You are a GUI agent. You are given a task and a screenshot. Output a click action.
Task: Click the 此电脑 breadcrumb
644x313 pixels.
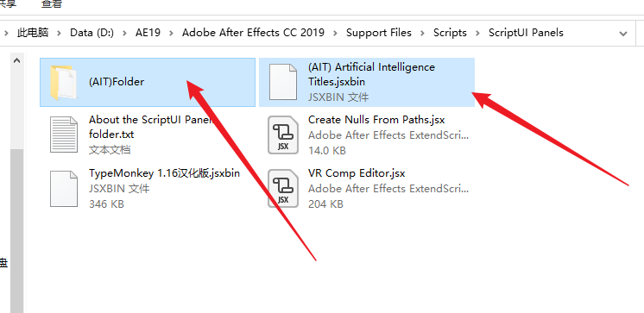pyautogui.click(x=33, y=33)
